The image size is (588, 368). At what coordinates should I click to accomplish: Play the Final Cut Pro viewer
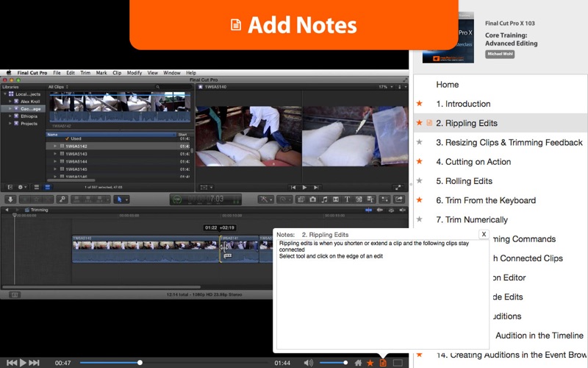coord(304,188)
